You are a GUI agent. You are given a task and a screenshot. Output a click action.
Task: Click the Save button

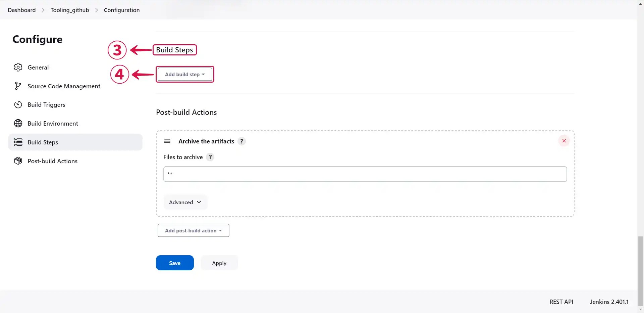(174, 263)
